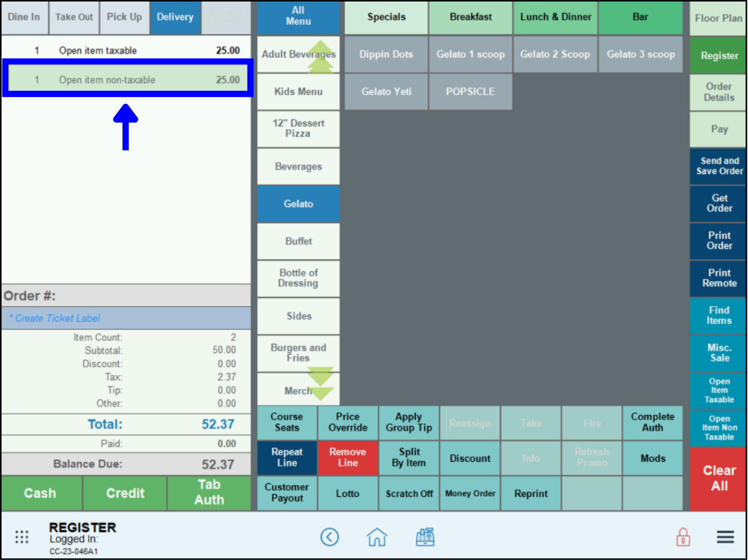
Task: Open the Breakfast menu section
Action: click(x=470, y=17)
